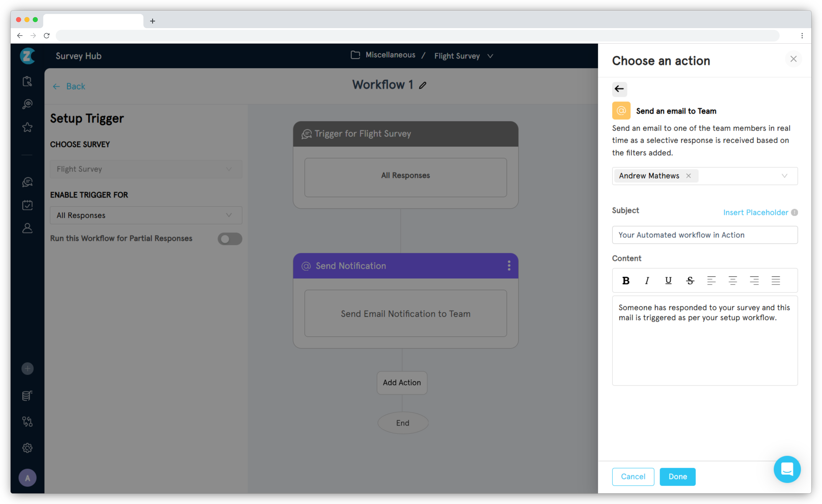
Task: Open the surveys clipboard icon in sidebar
Action: [x=27, y=81]
